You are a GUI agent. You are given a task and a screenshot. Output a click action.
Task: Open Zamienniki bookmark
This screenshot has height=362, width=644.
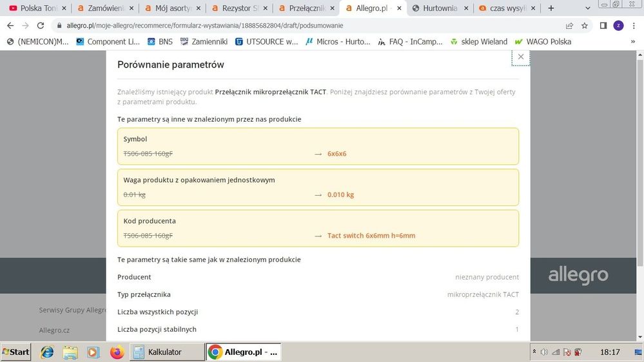pyautogui.click(x=204, y=41)
